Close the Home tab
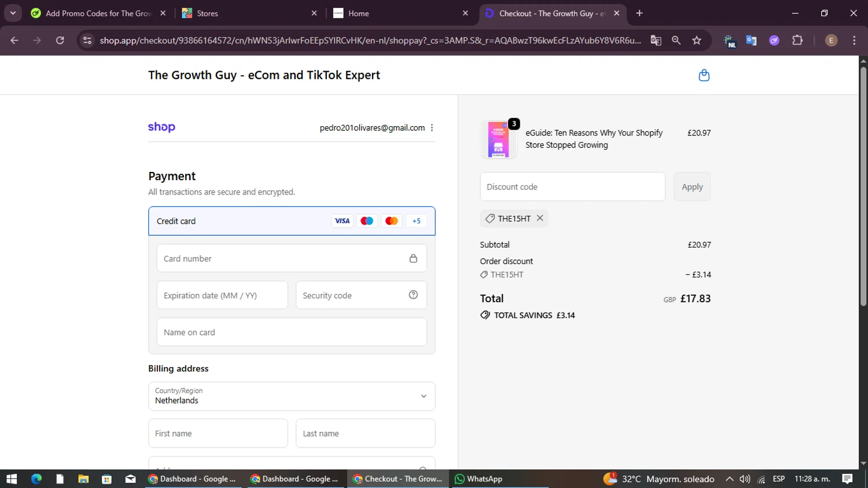Image resolution: width=868 pixels, height=488 pixels. click(465, 13)
